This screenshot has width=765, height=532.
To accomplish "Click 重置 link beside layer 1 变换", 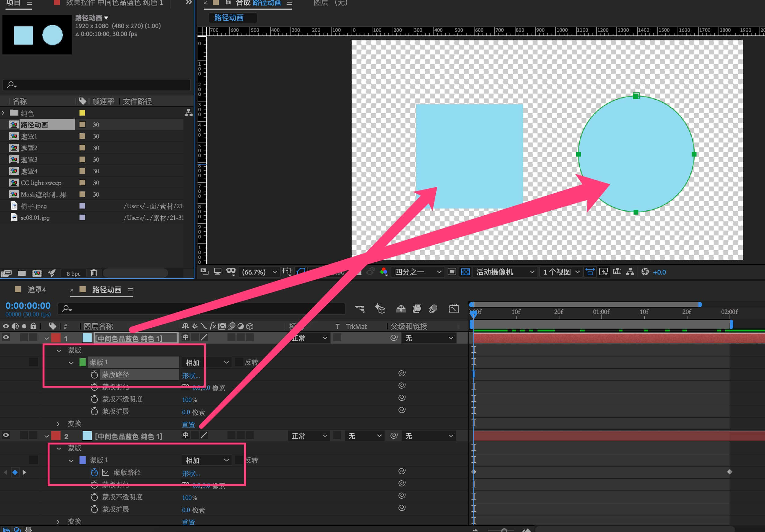I will [188, 424].
